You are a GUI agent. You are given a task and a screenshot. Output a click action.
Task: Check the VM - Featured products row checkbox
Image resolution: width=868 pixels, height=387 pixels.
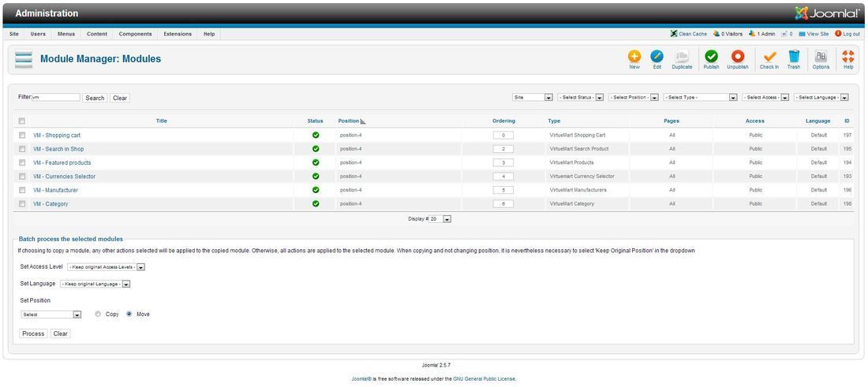pos(22,162)
